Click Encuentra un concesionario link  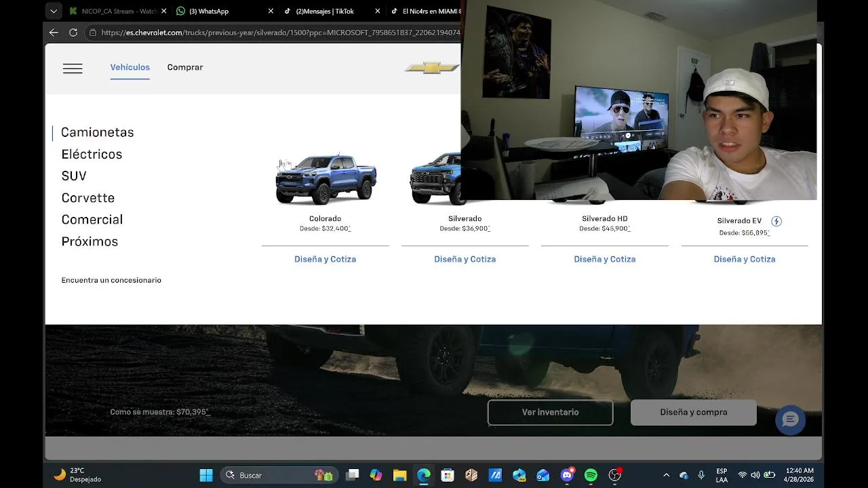coord(111,280)
